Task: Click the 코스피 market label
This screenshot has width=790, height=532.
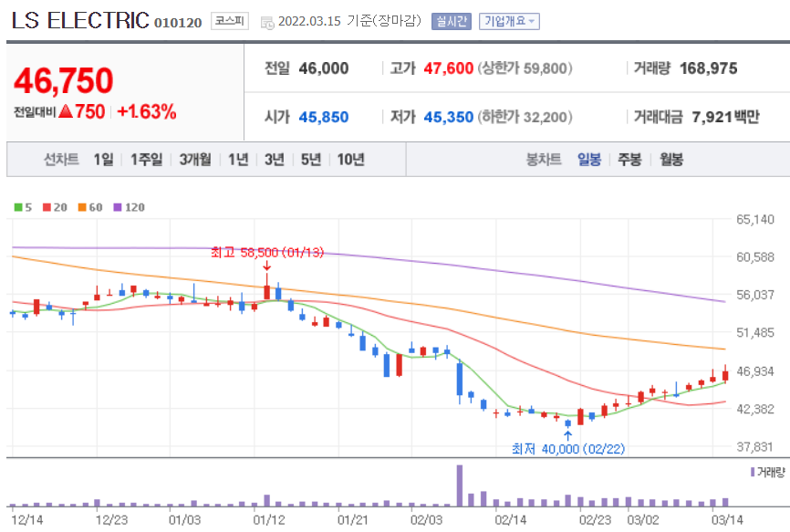Action: coord(230,21)
